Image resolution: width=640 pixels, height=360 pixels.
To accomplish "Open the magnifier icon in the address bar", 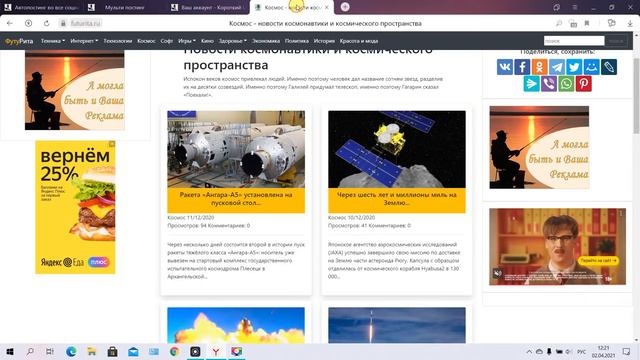I will coord(559,23).
